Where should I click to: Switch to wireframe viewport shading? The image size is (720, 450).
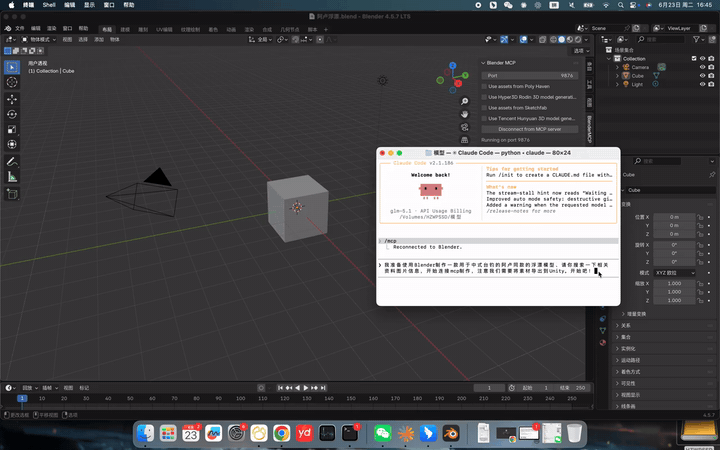coord(554,39)
